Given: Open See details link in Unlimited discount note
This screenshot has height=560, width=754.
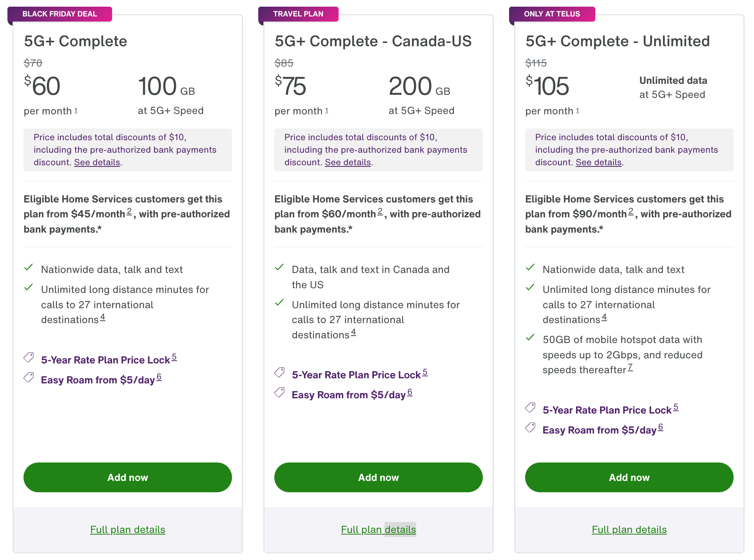Looking at the screenshot, I should click(599, 162).
